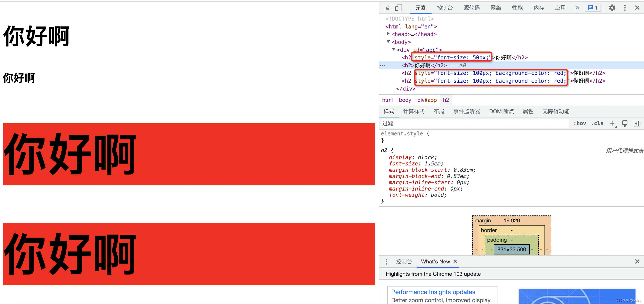Toggle device toolbar emulation icon
Image resolution: width=644 pixels, height=304 pixels.
click(x=398, y=8)
